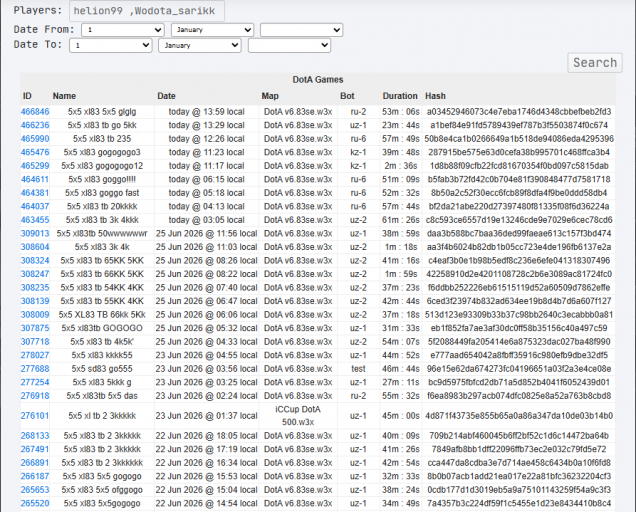Click hash starting with 4d871f43735e
The image size is (636, 512).
(x=519, y=416)
